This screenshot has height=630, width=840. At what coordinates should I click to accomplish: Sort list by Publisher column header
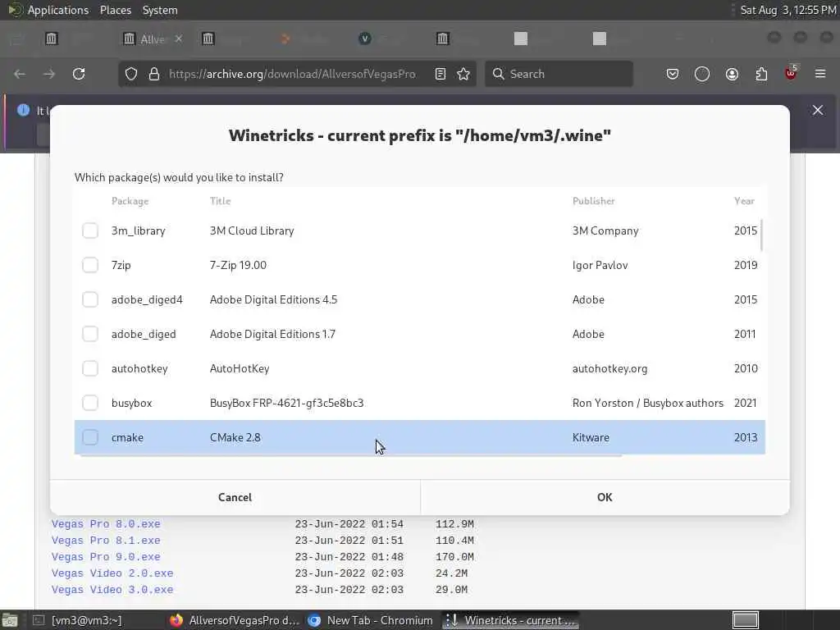point(594,201)
